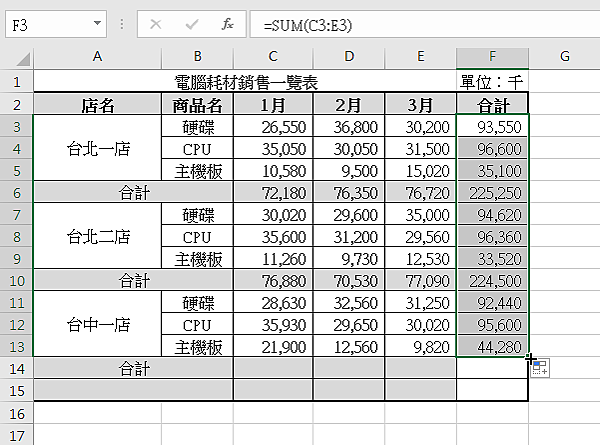Click cell with value 9,820

(x=420, y=346)
